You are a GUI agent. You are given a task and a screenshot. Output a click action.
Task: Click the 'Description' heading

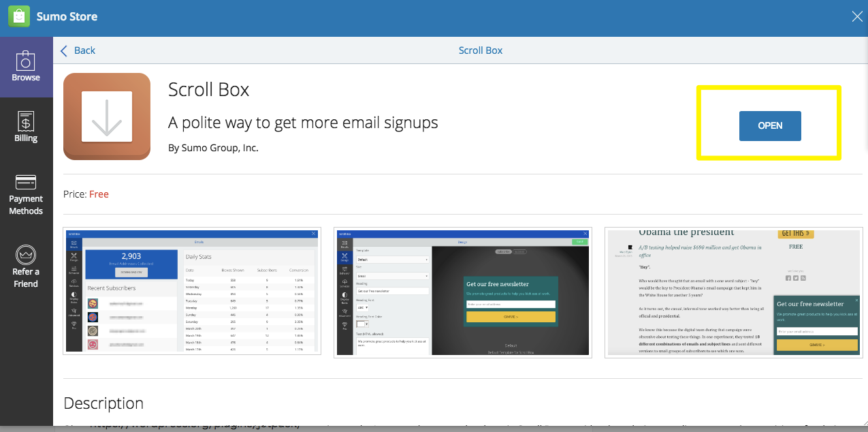click(103, 403)
